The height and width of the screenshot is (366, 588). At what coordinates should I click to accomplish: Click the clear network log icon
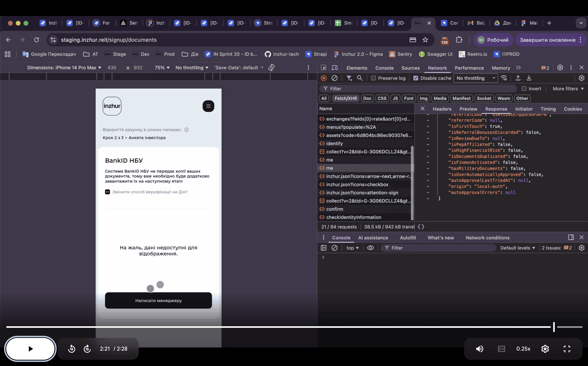(334, 78)
